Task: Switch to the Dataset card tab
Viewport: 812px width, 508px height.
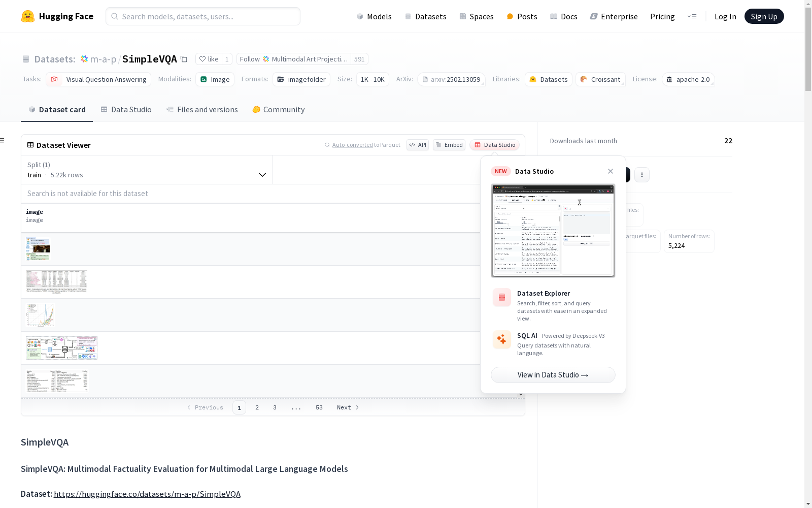Action: click(57, 110)
